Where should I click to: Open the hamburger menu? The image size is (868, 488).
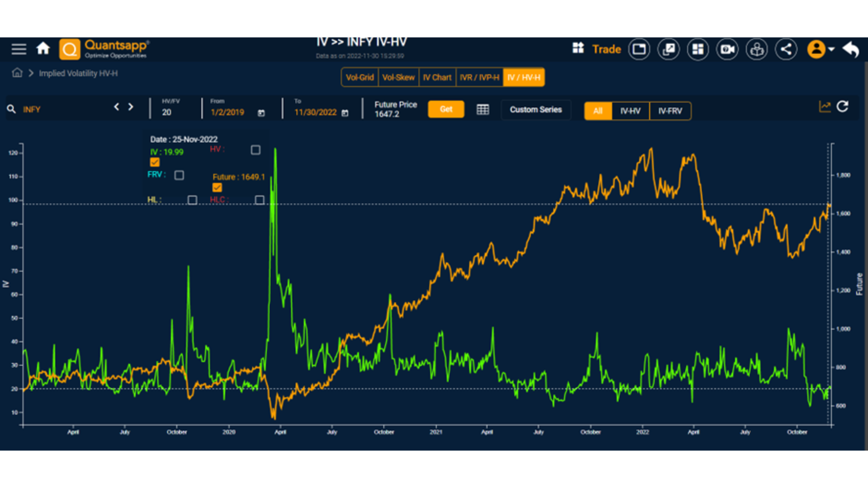[x=19, y=49]
